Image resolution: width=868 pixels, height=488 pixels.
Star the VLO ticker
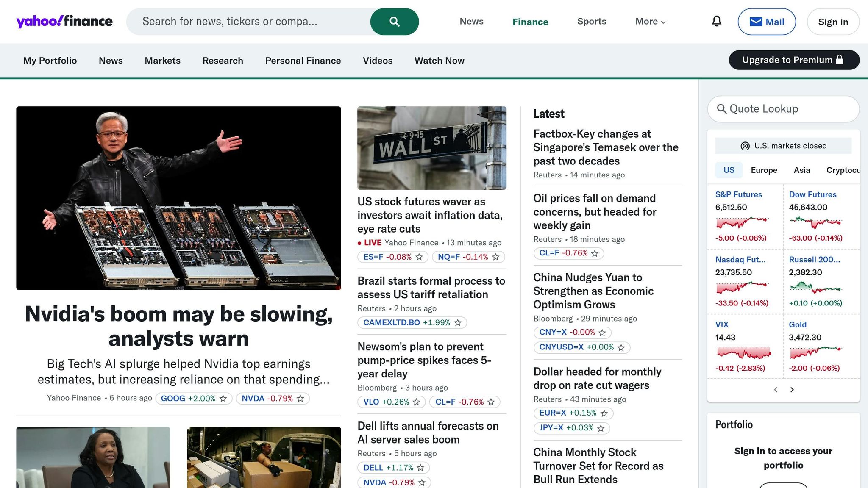pos(417,402)
